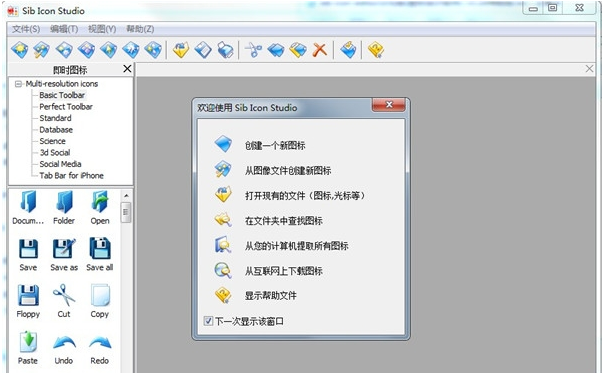The height and width of the screenshot is (373, 604).
Task: Click the Open file toolbar icon
Action: 181,50
